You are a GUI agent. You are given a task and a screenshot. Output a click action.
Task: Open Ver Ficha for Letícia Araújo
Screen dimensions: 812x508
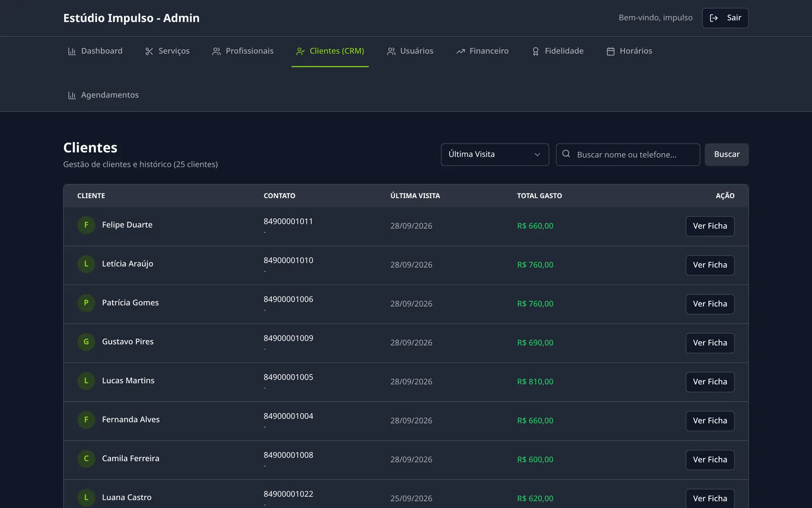click(710, 265)
